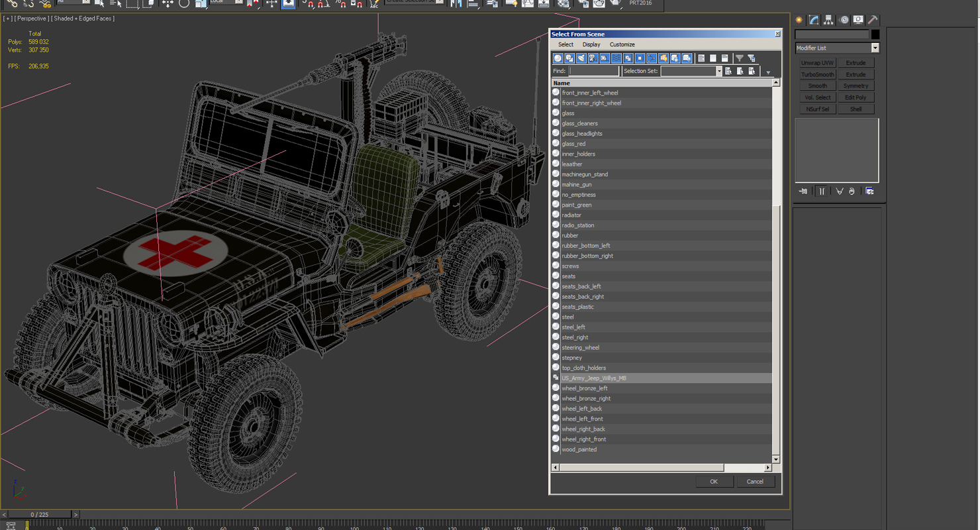Open the Display command panel tab
This screenshot has width=980, height=530.
(858, 20)
